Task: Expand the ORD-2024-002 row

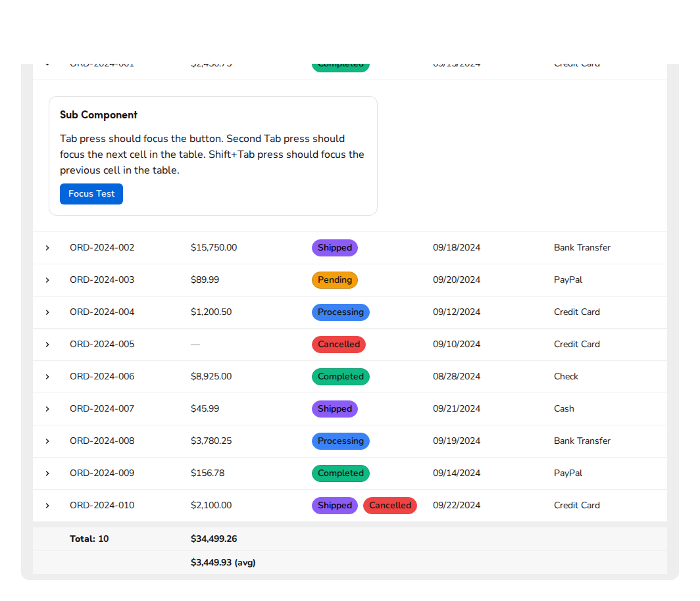Action: click(x=47, y=248)
